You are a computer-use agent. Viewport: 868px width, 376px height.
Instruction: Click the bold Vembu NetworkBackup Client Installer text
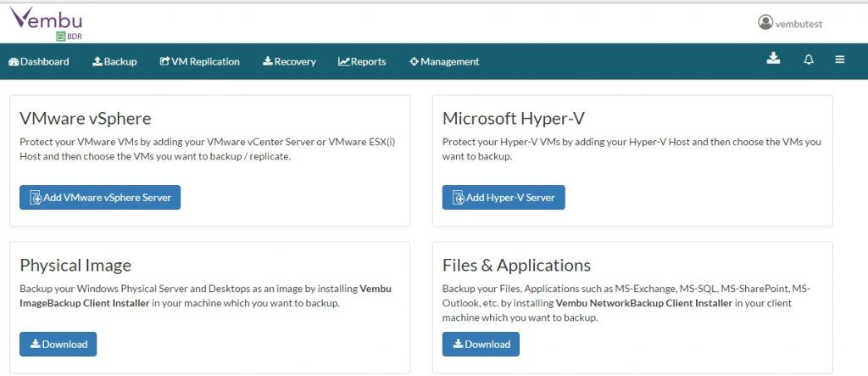click(644, 303)
